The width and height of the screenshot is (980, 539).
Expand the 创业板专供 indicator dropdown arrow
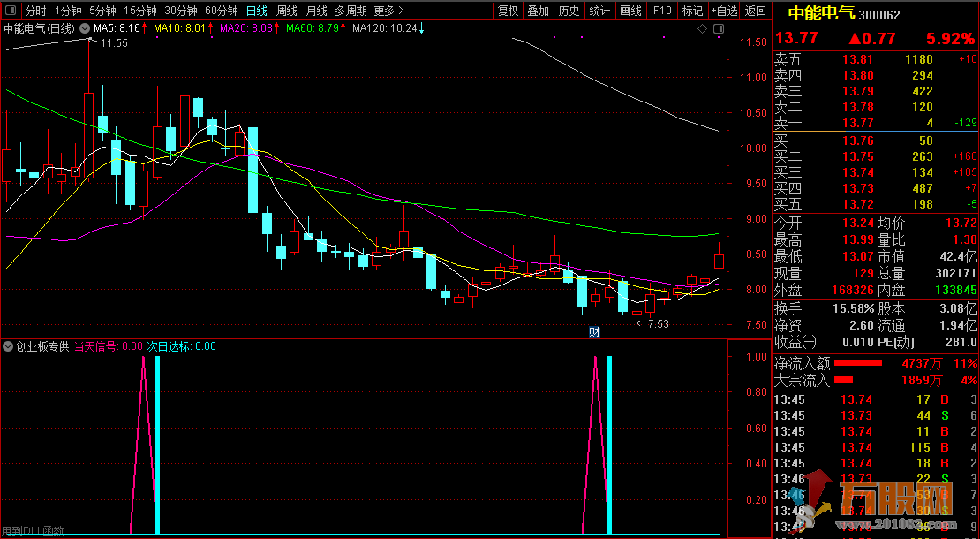(x=8, y=345)
